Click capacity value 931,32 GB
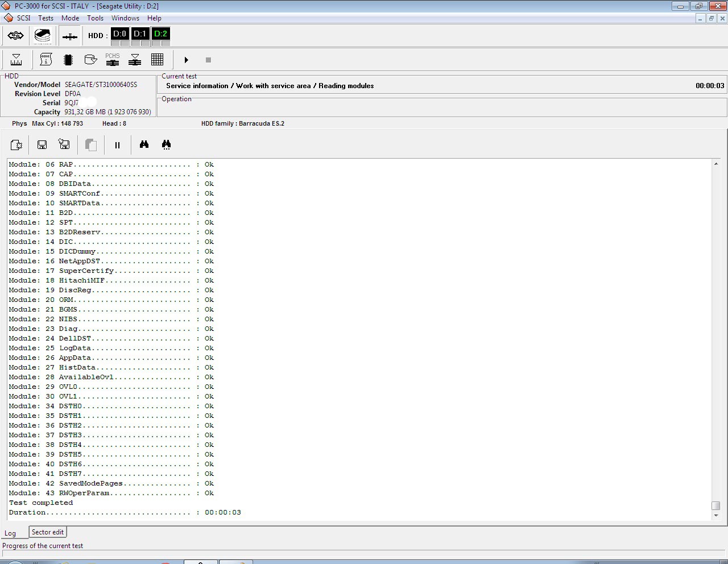The height and width of the screenshot is (564, 728). (x=107, y=112)
